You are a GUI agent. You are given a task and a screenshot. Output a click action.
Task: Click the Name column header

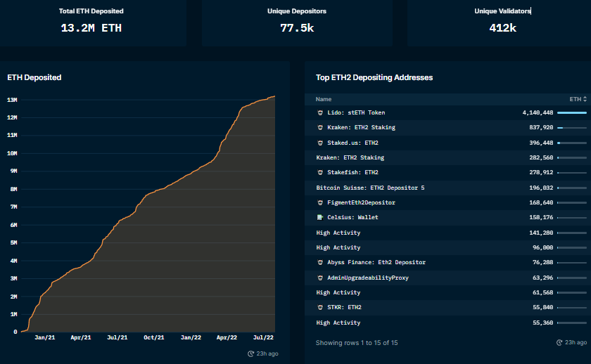[324, 99]
